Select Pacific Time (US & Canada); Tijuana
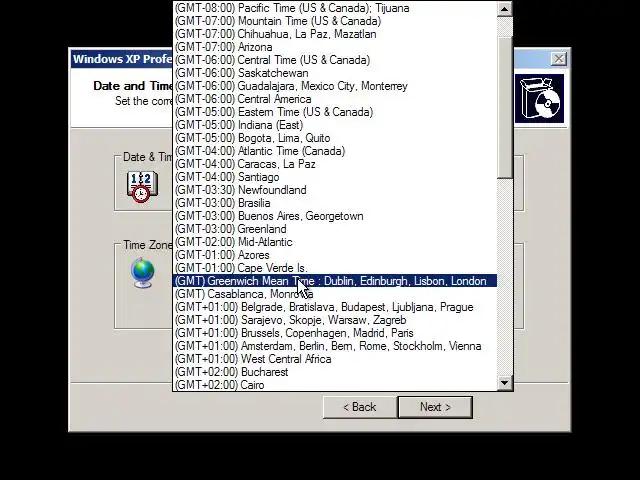This screenshot has height=480, width=640. (335, 8)
